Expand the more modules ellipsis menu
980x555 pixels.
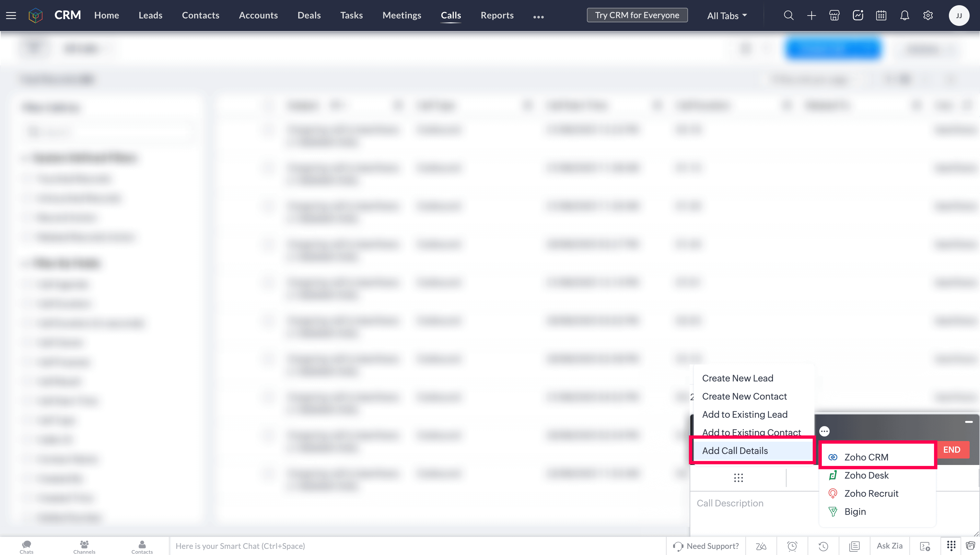pos(538,17)
